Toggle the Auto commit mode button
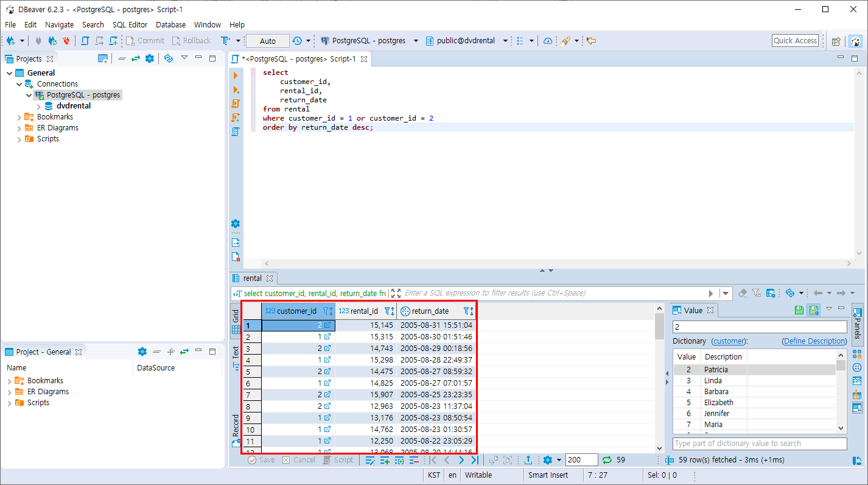Image resolution: width=868 pixels, height=485 pixels. (x=268, y=41)
